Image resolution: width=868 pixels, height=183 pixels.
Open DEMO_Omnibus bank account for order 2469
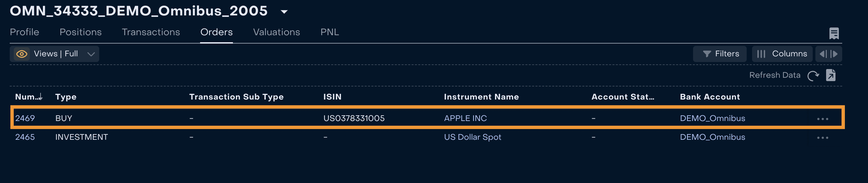(712, 118)
